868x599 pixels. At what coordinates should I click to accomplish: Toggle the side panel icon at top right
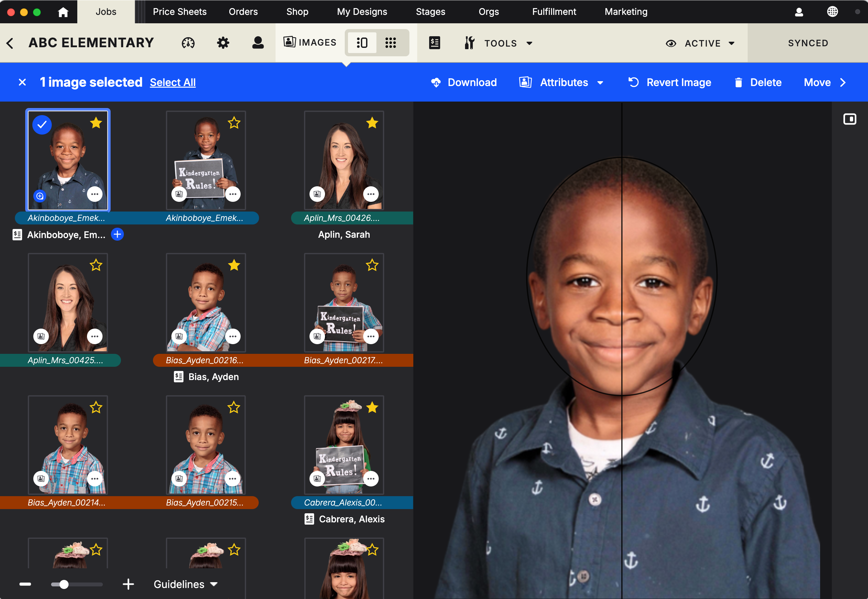point(850,119)
